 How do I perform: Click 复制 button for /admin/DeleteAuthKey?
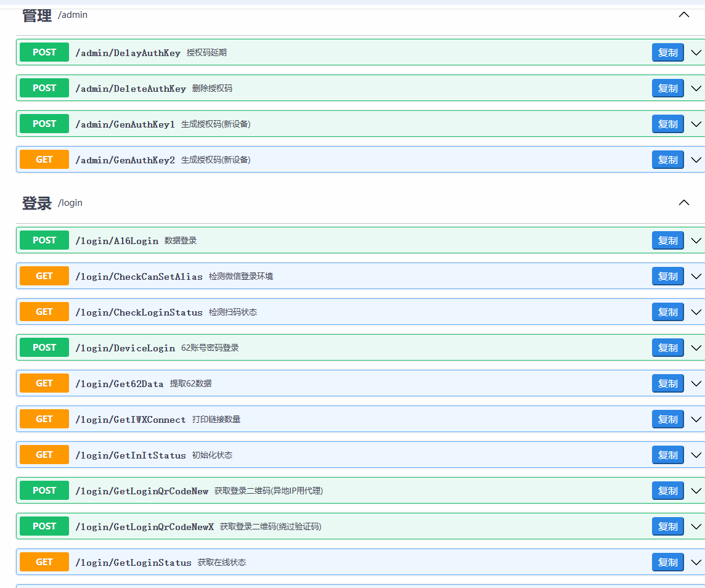pyautogui.click(x=667, y=89)
